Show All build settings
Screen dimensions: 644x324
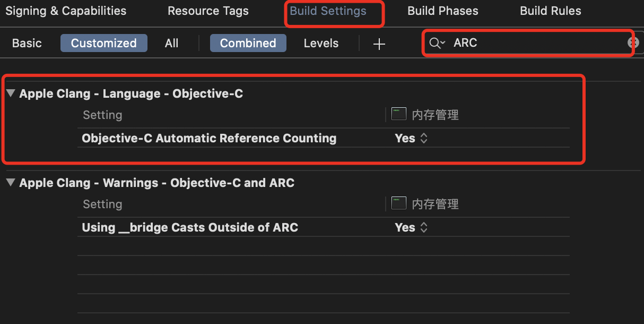click(x=172, y=44)
